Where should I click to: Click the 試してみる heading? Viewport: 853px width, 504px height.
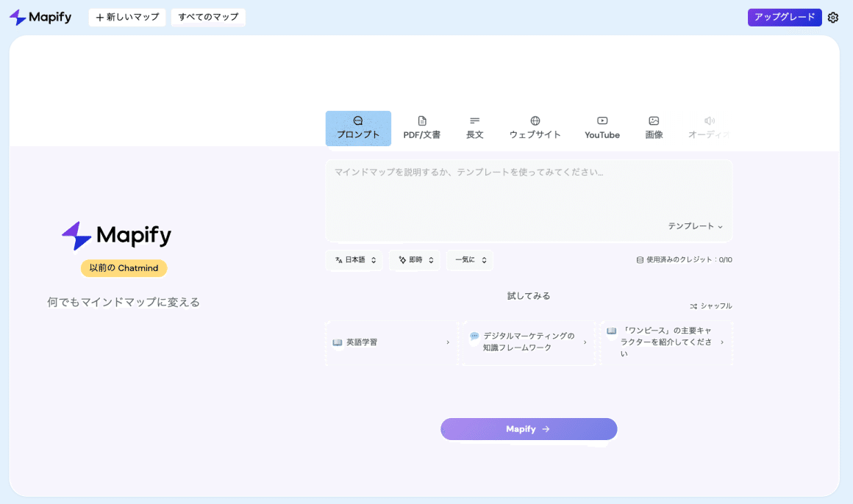529,296
